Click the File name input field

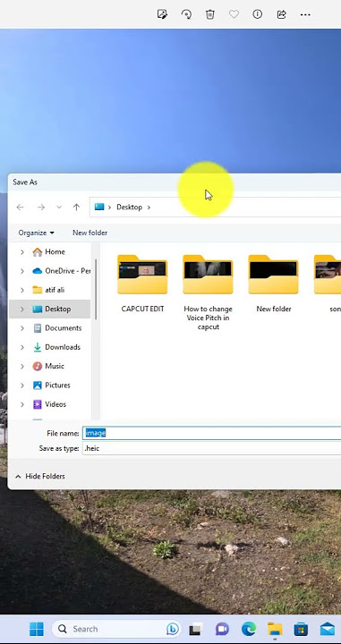tap(211, 433)
